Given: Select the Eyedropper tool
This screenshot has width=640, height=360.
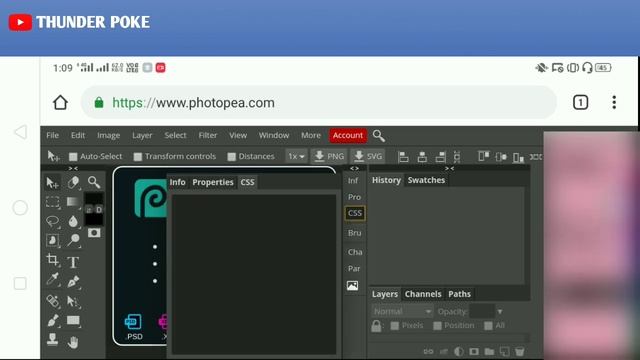Looking at the screenshot, I should click(52, 280).
